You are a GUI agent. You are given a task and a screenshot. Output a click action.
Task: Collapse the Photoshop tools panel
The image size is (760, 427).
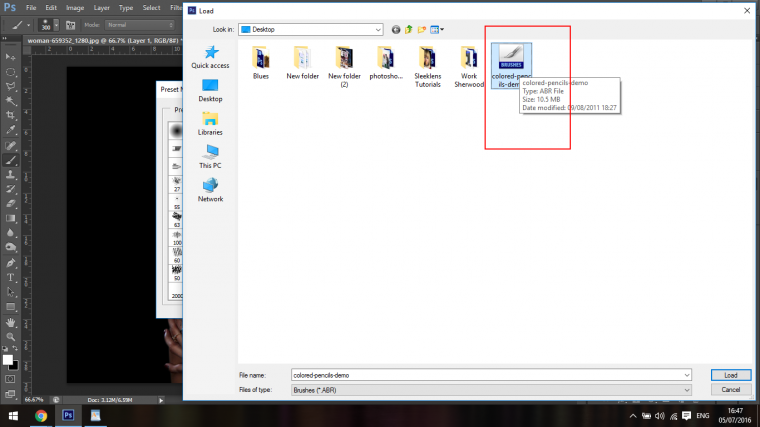pyautogui.click(x=5, y=39)
